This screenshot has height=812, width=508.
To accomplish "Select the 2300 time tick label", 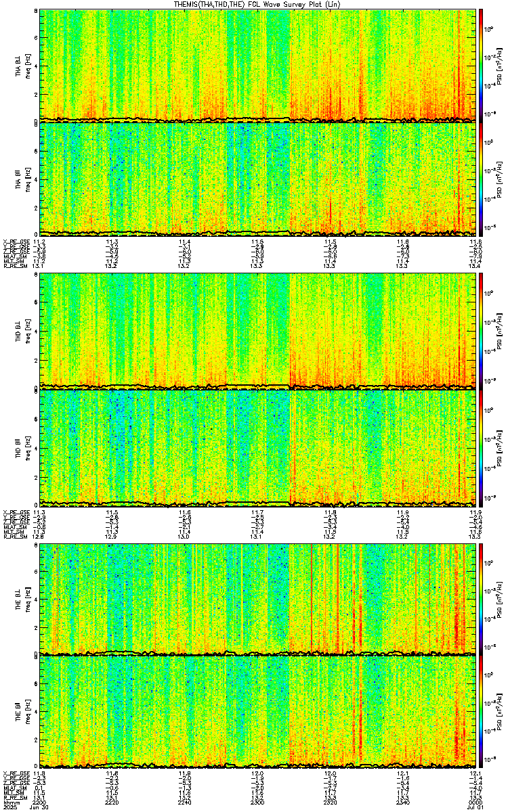I will [x=257, y=799].
